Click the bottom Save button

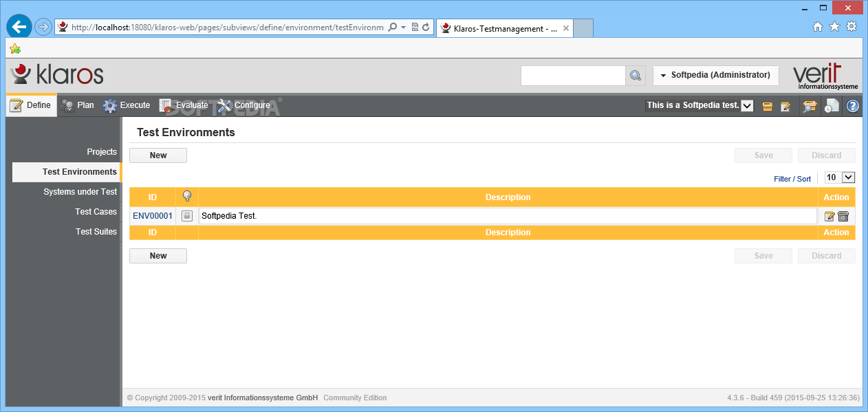click(x=763, y=256)
